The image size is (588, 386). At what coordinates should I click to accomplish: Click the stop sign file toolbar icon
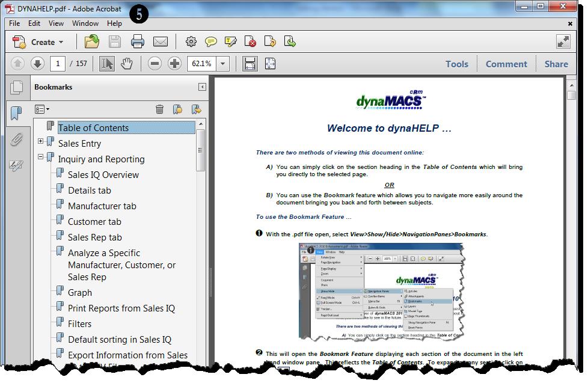click(250, 41)
